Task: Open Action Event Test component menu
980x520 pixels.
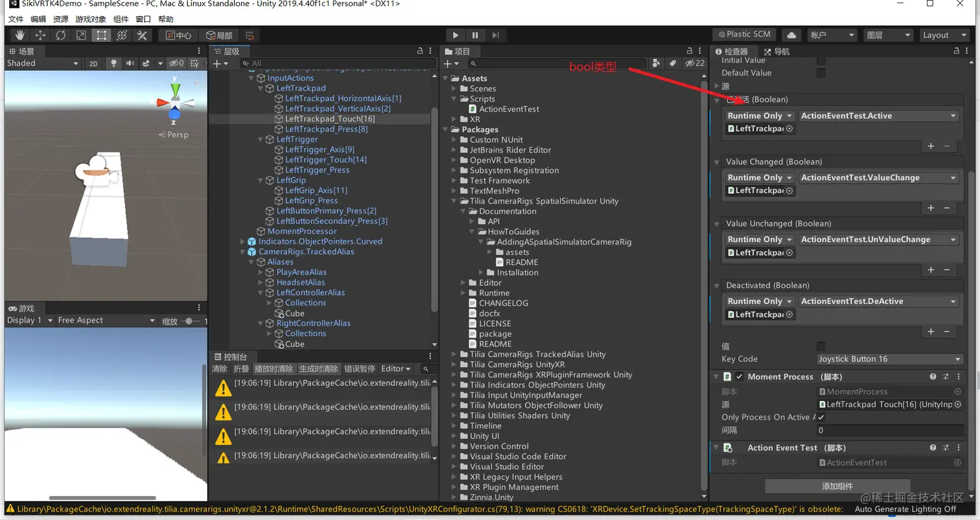Action: [959, 448]
